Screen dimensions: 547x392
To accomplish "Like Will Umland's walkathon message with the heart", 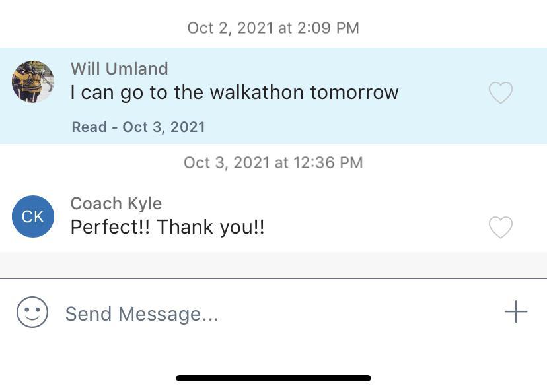I will point(500,92).
